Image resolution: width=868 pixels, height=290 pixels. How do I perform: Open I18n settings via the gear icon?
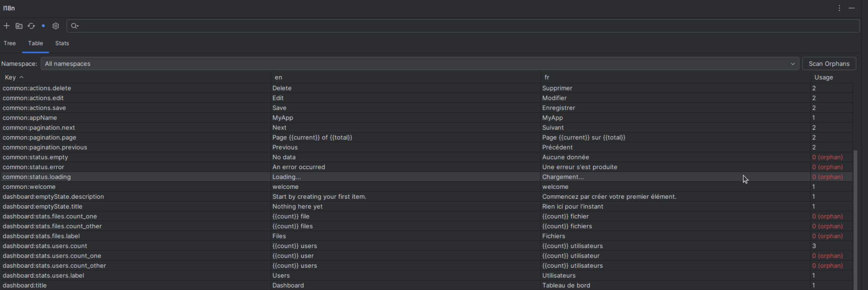tap(56, 26)
